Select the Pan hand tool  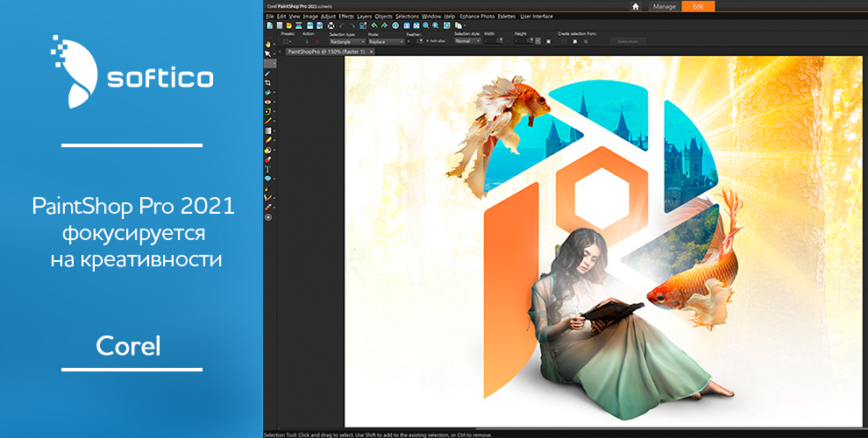coord(268,43)
